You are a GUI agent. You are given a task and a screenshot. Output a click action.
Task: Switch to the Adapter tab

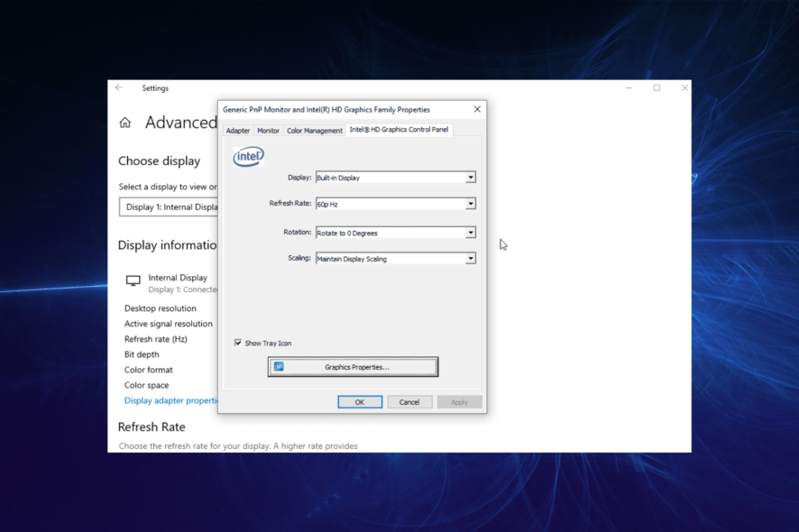[238, 131]
